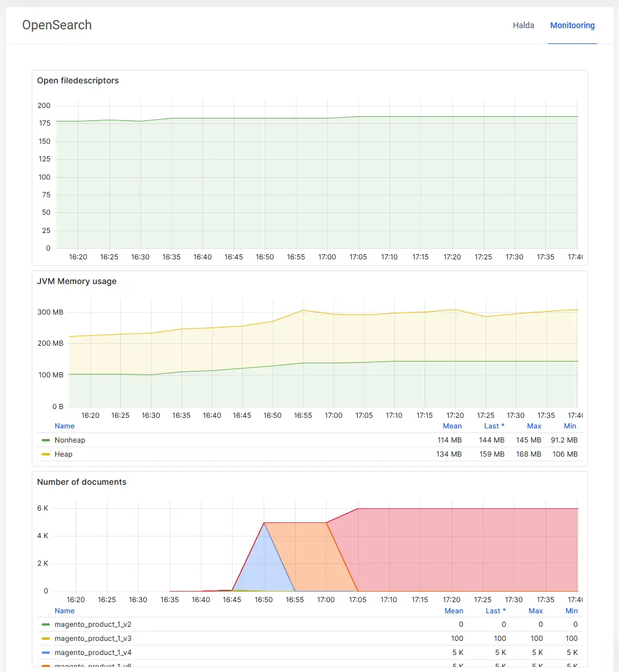Isolate the magento_product_1_v2 series label
The height and width of the screenshot is (672, 619).
click(x=89, y=624)
